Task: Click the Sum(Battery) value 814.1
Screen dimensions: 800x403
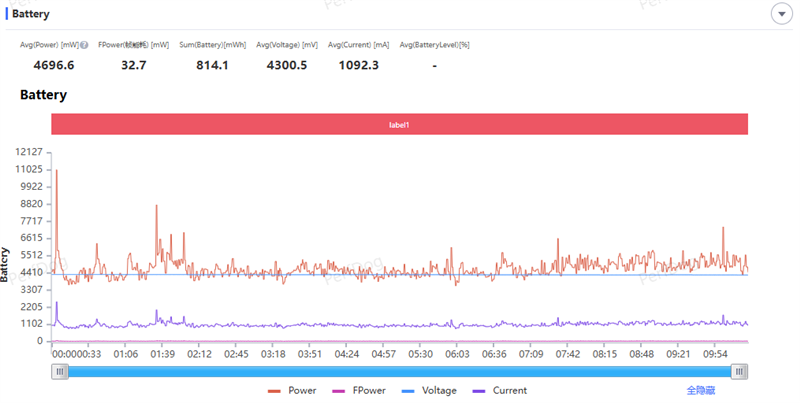Action: coord(212,65)
